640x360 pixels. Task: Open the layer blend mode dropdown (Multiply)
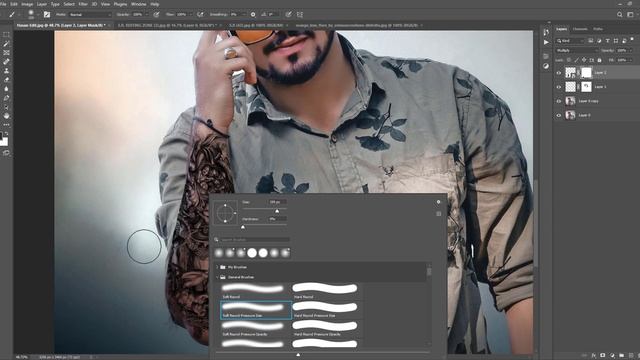(x=577, y=50)
